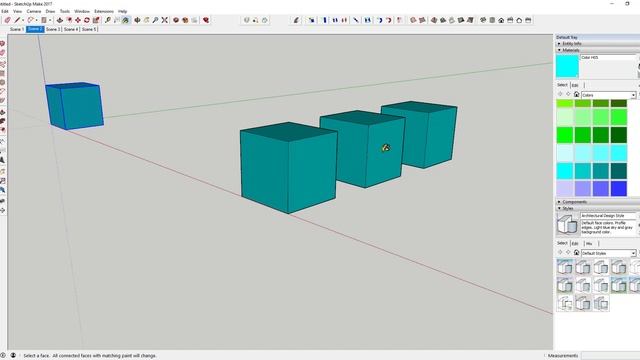
Task: Open the Draw menu
Action: (50, 11)
